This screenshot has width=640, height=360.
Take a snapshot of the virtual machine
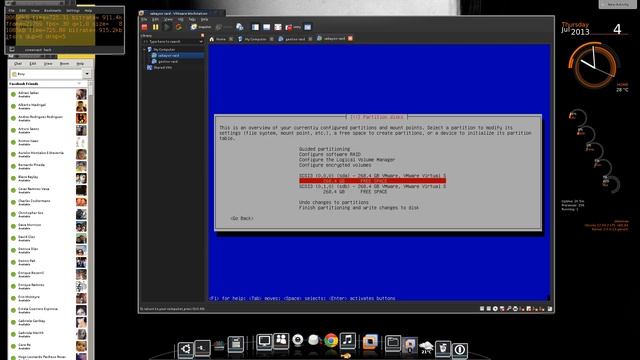[x=201, y=27]
